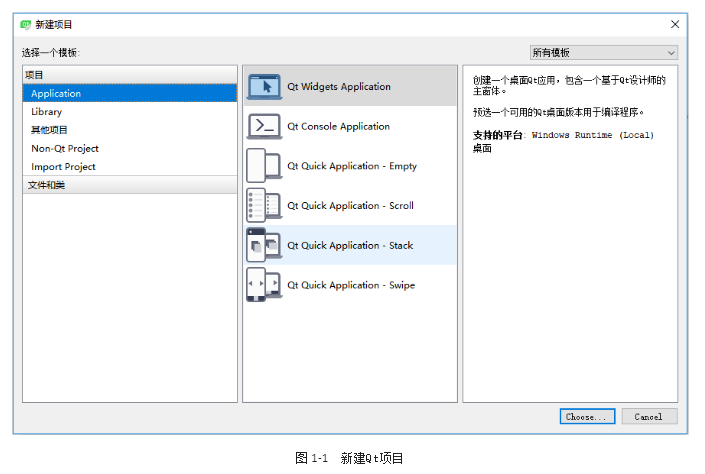The height and width of the screenshot is (474, 705).
Task: Click the Qt Quick Application Scroll icon
Action: coord(264,206)
